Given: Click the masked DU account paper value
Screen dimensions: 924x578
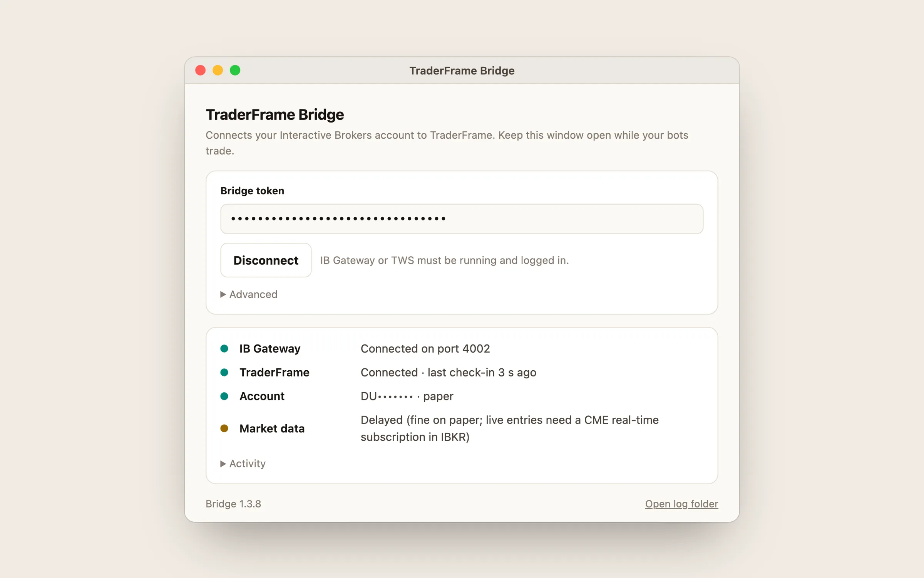Looking at the screenshot, I should pyautogui.click(x=407, y=396).
